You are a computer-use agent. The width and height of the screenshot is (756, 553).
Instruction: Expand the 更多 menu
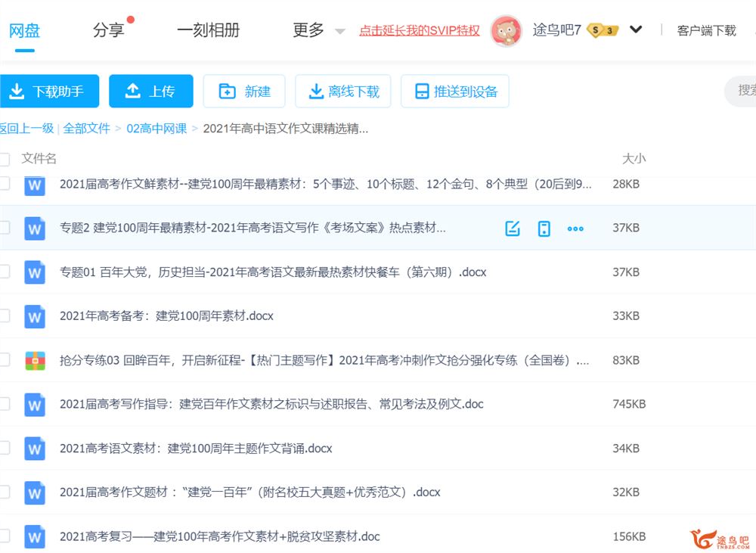318,30
